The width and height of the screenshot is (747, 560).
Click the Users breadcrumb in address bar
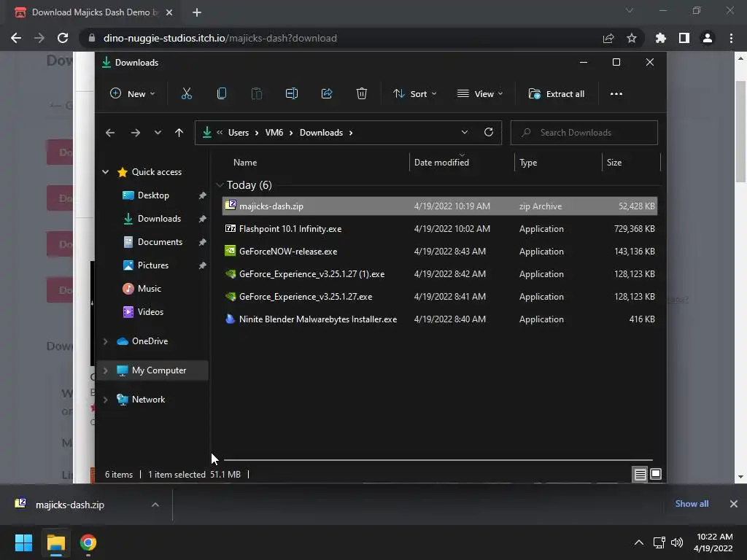click(x=239, y=133)
